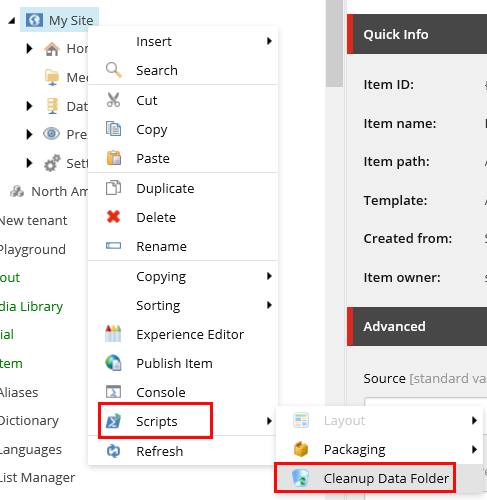Click the Refresh arrows icon
Image resolution: width=487 pixels, height=500 pixels.
(113, 451)
